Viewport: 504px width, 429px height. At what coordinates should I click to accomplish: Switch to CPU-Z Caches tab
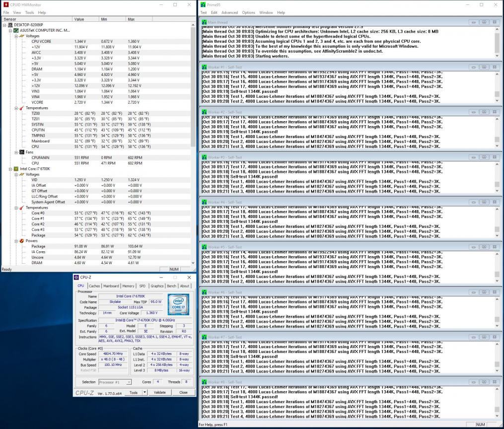94,286
